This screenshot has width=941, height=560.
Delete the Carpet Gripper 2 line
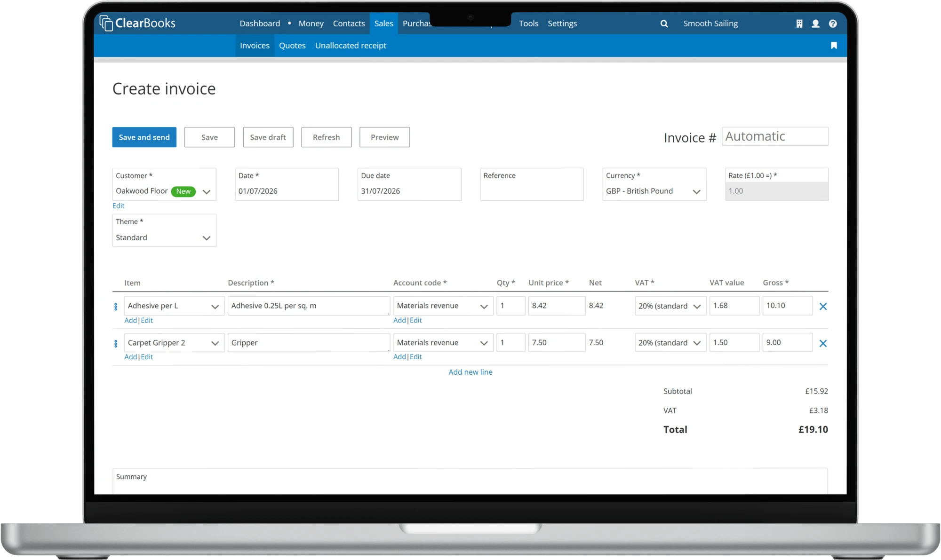(823, 344)
